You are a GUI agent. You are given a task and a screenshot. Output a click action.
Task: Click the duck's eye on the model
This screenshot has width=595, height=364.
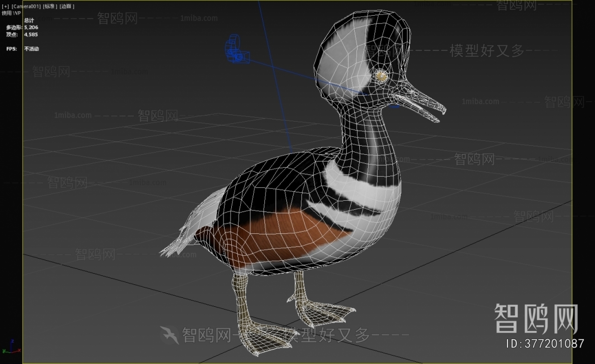(x=381, y=76)
